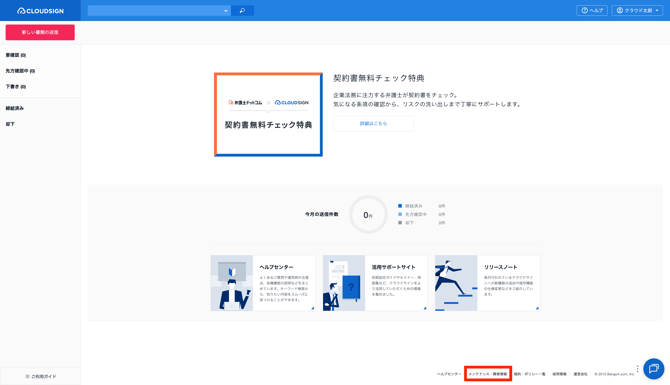Click the 今月の送信件数 label
670x385 pixels.
(x=322, y=214)
